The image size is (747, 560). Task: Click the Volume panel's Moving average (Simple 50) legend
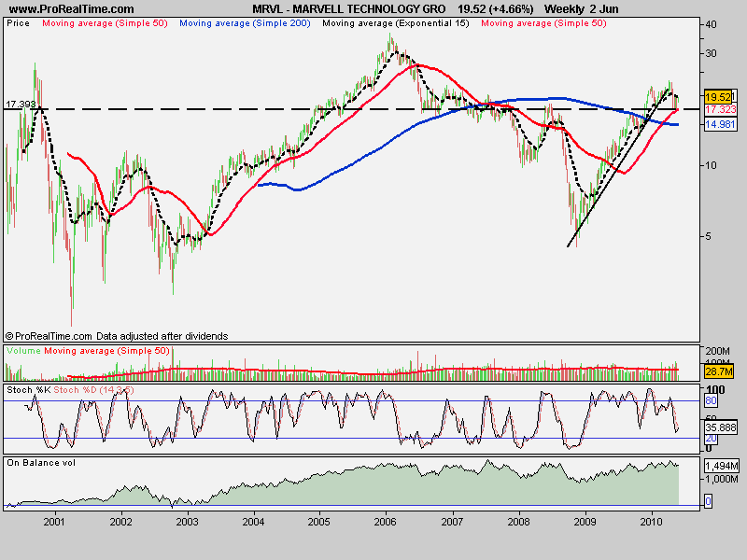click(x=106, y=351)
